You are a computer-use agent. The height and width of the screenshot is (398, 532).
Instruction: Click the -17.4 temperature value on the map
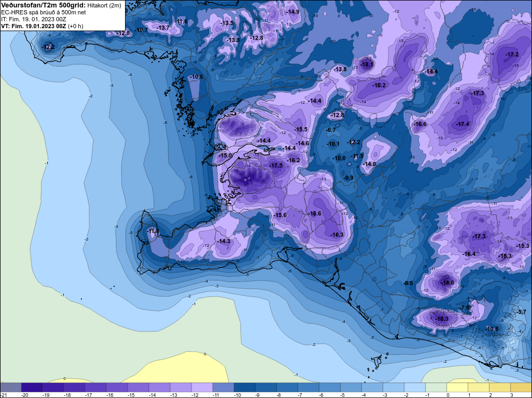[x=463, y=124]
